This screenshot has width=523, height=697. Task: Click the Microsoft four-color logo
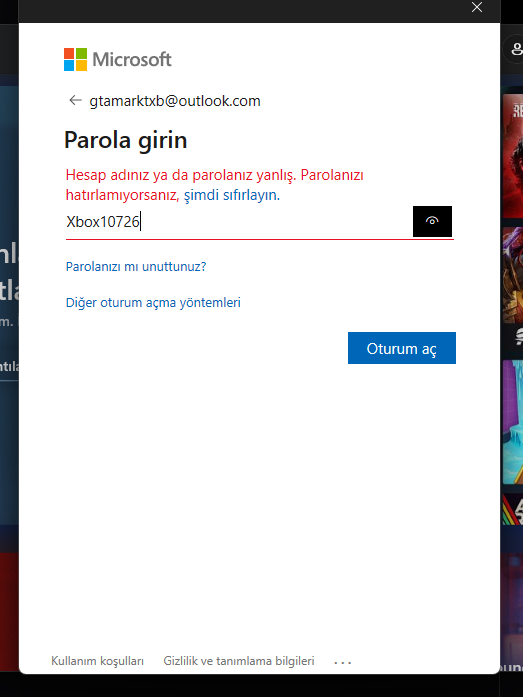pos(75,60)
